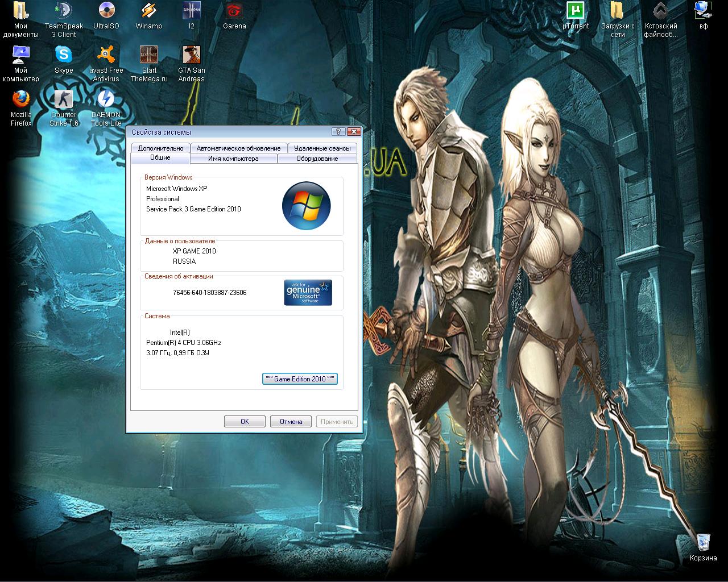Select GTA San Andreas desktop icon
The image size is (728, 582).
coord(192,64)
